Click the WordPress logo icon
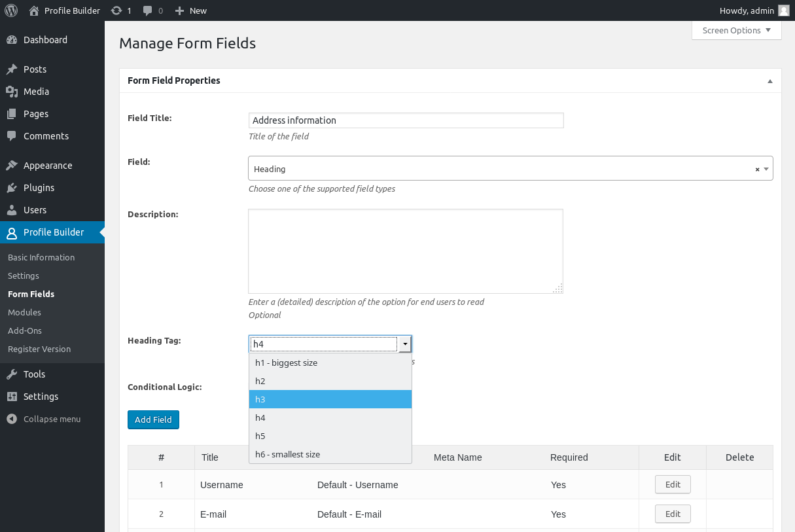The height and width of the screenshot is (532, 795). (x=11, y=10)
